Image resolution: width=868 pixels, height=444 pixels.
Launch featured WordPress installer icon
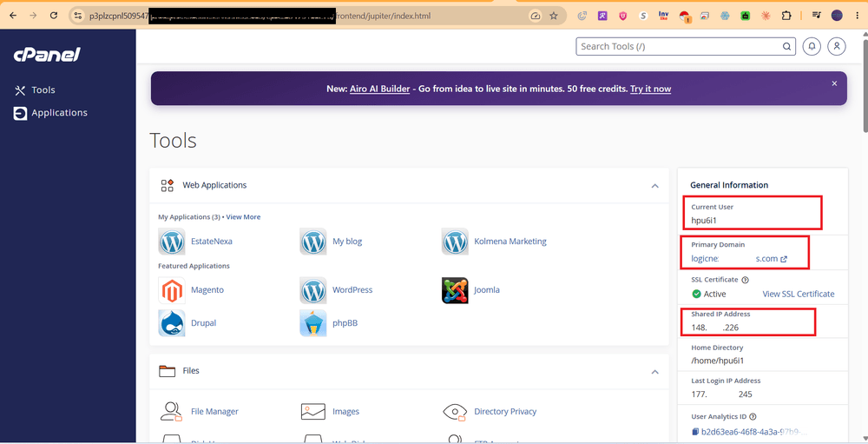click(x=313, y=290)
